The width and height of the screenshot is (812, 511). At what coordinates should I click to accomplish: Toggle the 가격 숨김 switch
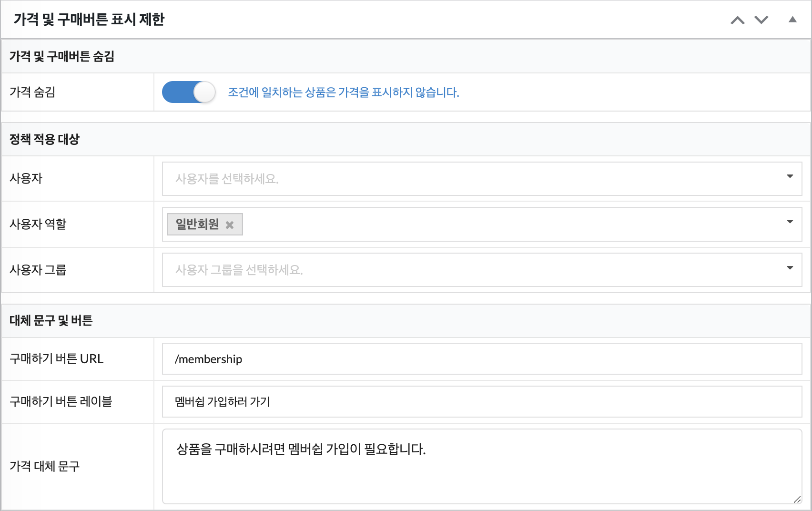189,92
